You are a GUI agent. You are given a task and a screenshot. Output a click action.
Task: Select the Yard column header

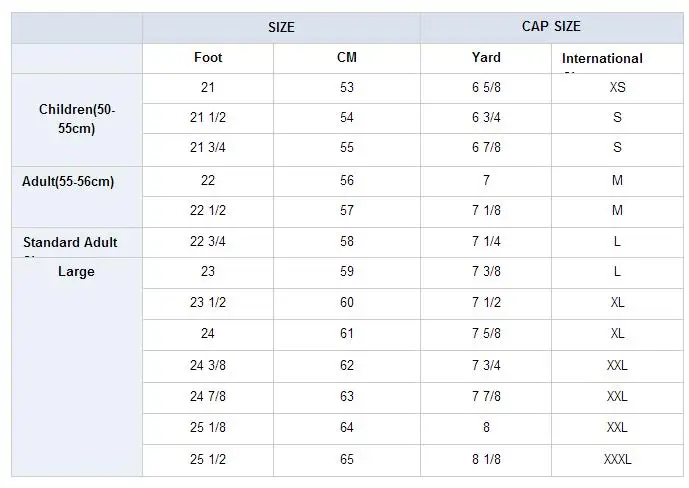(486, 58)
